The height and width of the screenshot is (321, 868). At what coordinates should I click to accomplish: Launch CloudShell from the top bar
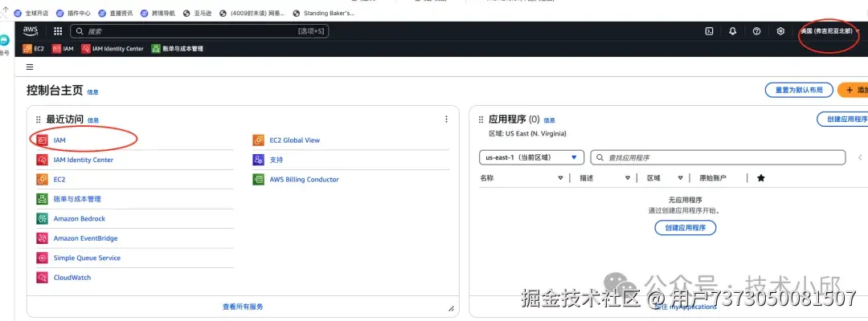(x=709, y=31)
